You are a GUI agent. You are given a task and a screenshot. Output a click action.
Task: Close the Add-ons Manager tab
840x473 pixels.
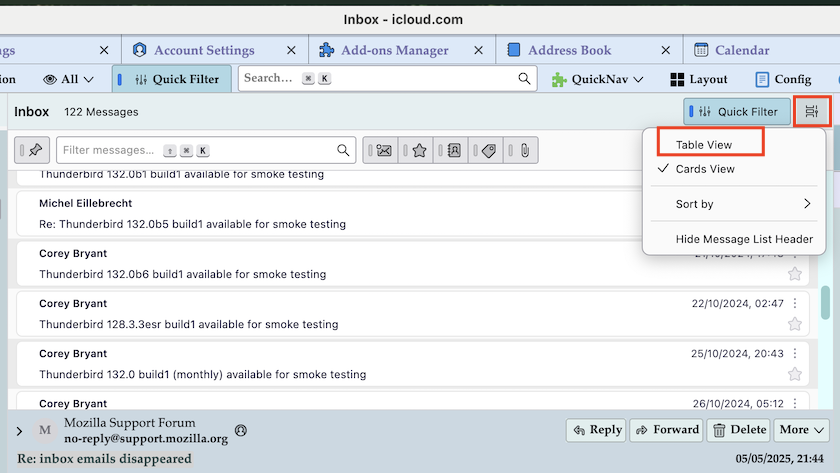(x=478, y=50)
